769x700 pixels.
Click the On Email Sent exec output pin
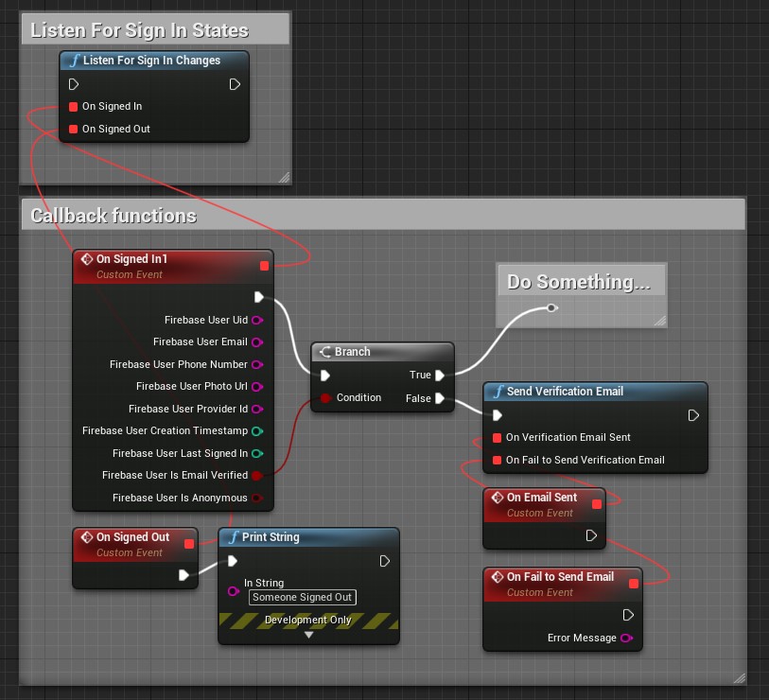tap(591, 535)
